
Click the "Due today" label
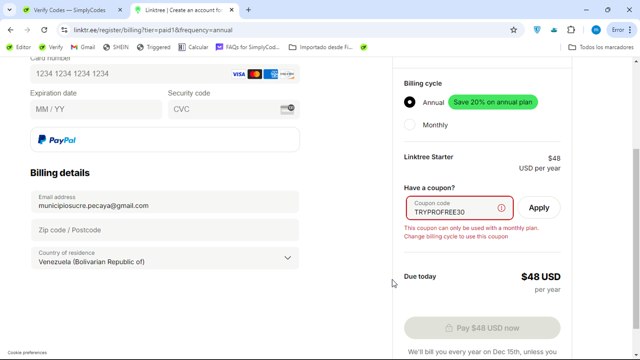pyautogui.click(x=420, y=276)
